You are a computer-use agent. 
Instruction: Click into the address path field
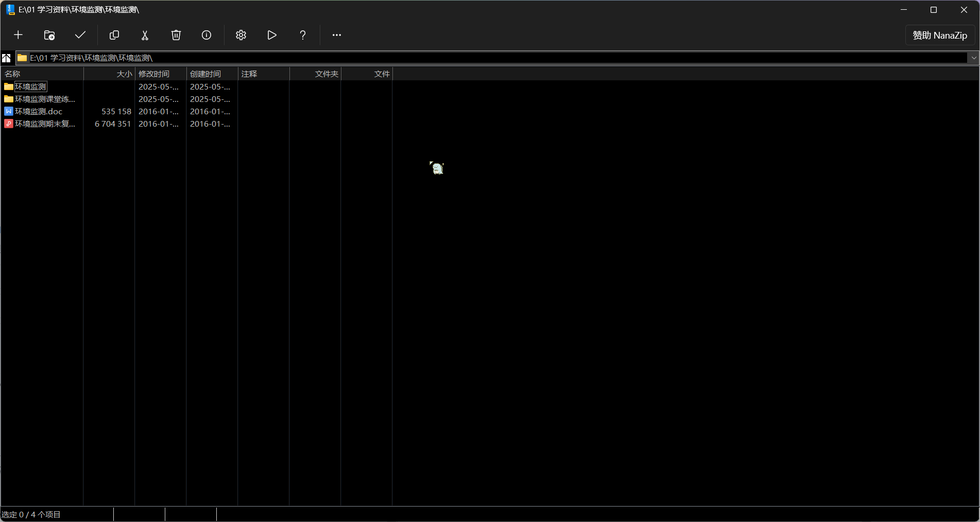[x=463, y=58]
